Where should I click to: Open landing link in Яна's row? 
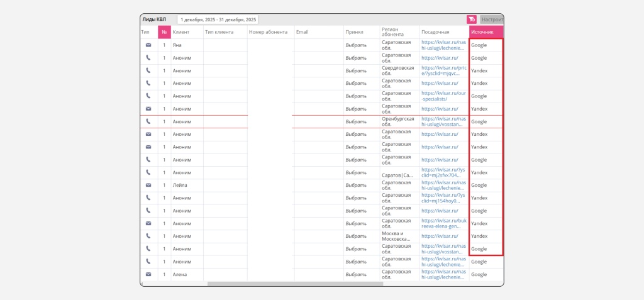tap(443, 45)
